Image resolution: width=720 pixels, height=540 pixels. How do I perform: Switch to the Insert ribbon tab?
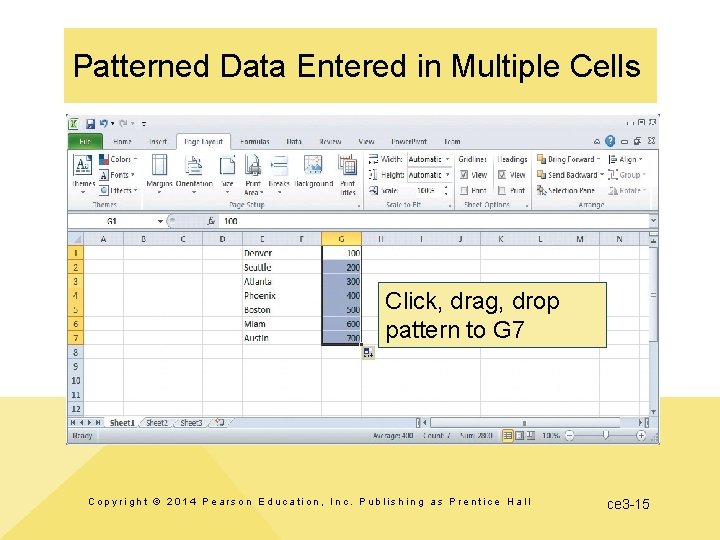click(x=158, y=141)
